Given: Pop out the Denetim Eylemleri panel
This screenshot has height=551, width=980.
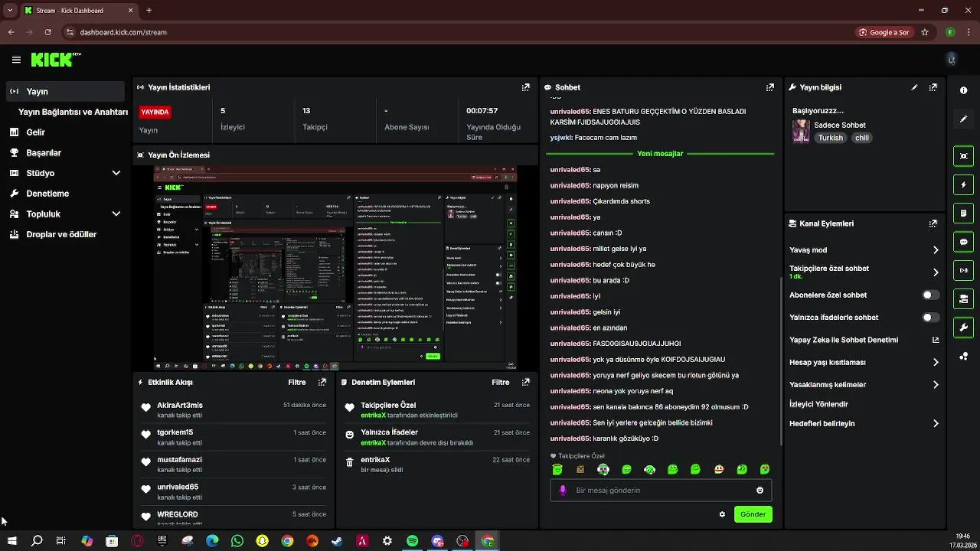Looking at the screenshot, I should coord(525,382).
